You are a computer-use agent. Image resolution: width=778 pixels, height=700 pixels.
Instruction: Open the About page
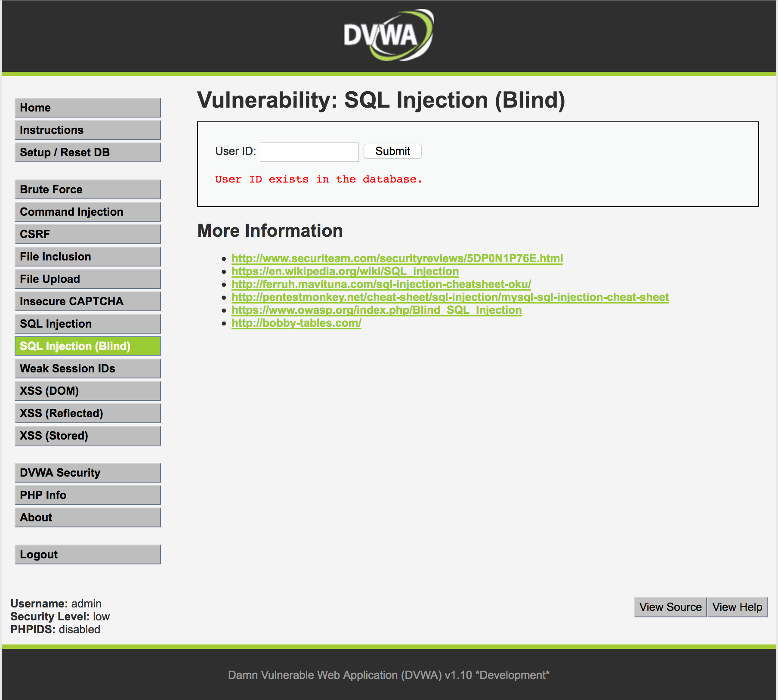point(88,517)
